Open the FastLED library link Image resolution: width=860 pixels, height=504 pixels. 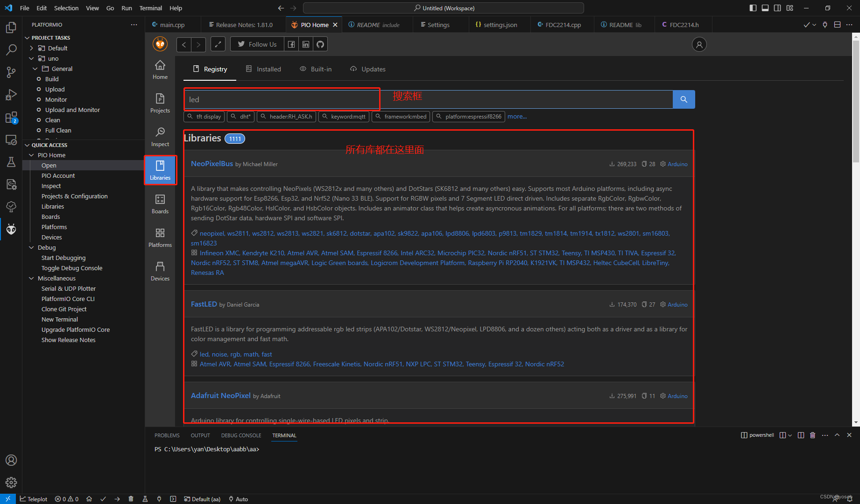click(204, 304)
